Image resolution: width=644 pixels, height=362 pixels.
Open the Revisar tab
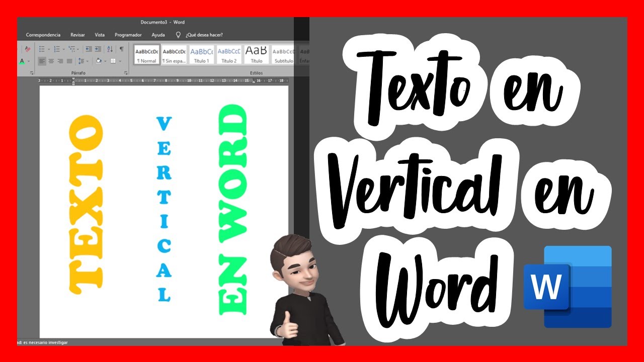tap(77, 35)
